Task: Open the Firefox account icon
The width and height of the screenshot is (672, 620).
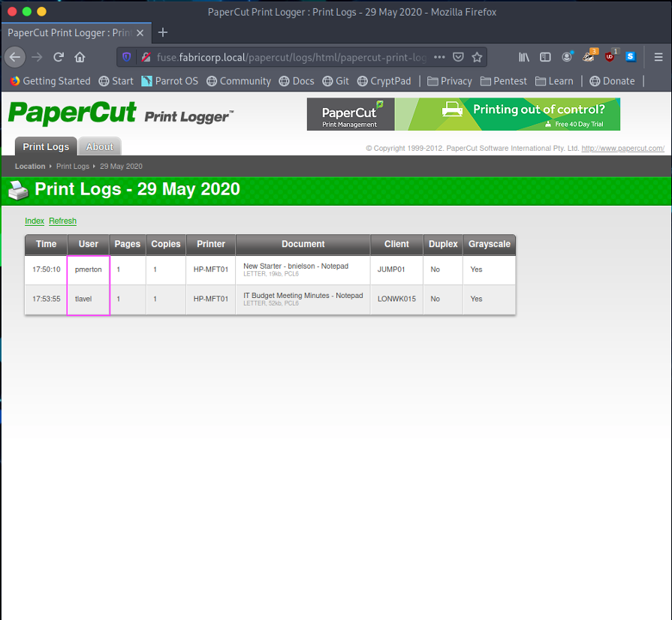Action: (567, 57)
